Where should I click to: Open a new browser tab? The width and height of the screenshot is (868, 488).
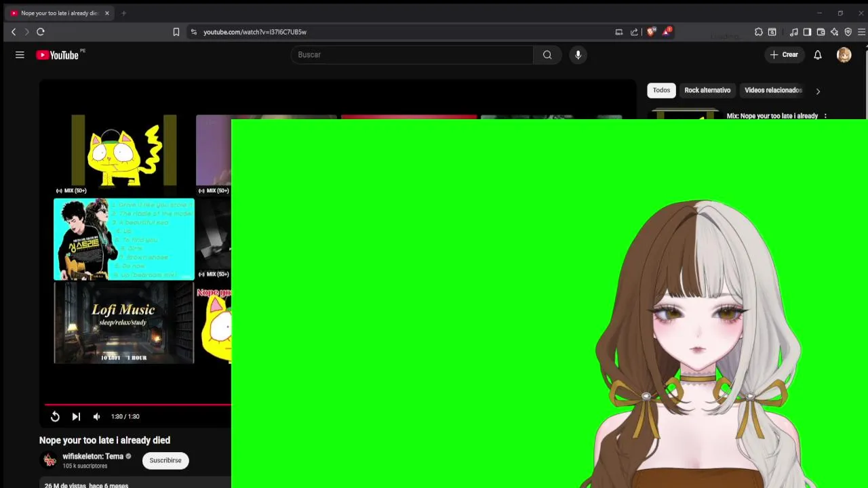click(123, 13)
